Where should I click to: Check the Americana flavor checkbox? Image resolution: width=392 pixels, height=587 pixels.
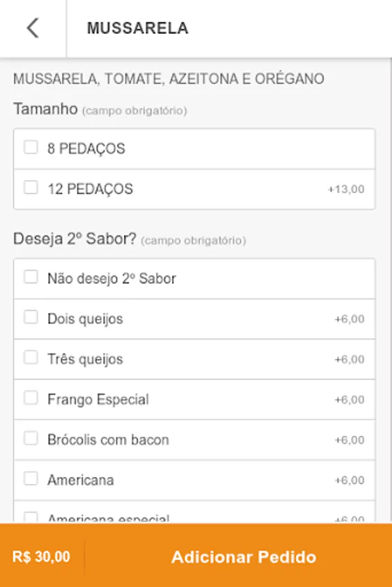(x=31, y=479)
